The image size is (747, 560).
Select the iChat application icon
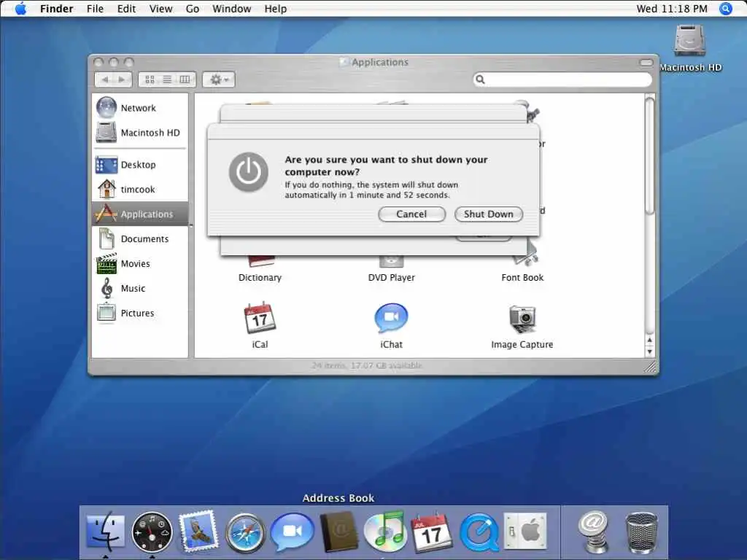pyautogui.click(x=391, y=318)
